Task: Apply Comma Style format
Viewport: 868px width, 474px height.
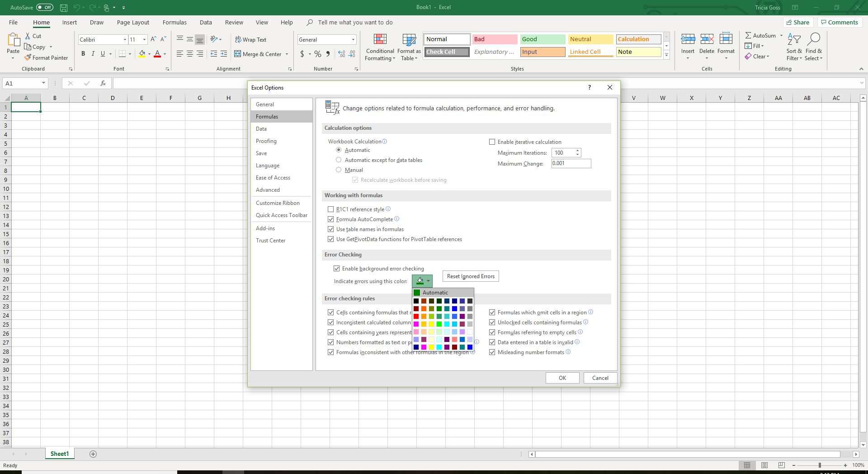Action: pyautogui.click(x=328, y=54)
